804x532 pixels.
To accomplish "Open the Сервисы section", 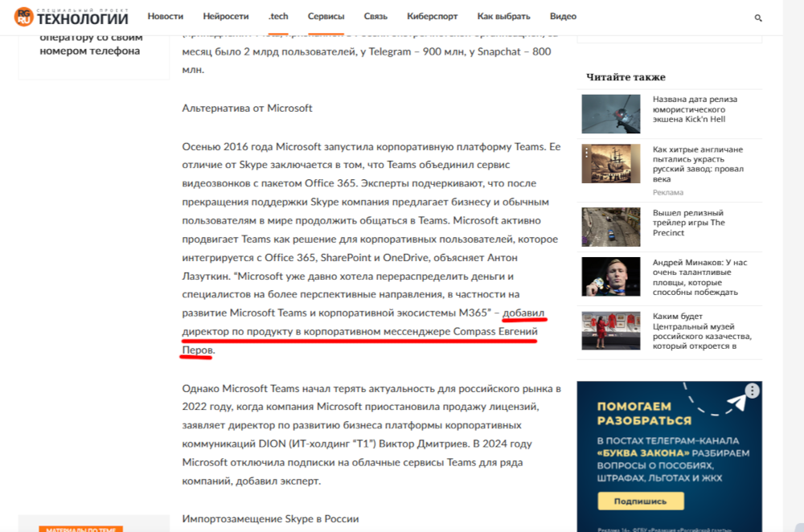I will pyautogui.click(x=326, y=16).
